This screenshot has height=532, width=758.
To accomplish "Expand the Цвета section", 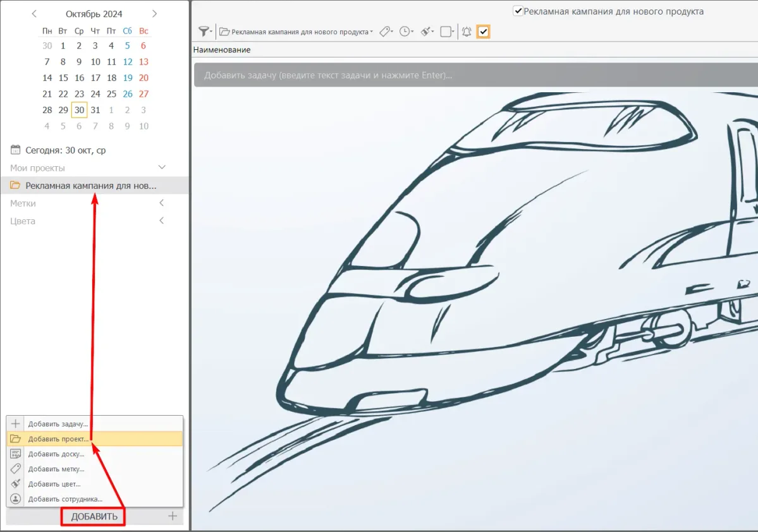I will coord(162,221).
